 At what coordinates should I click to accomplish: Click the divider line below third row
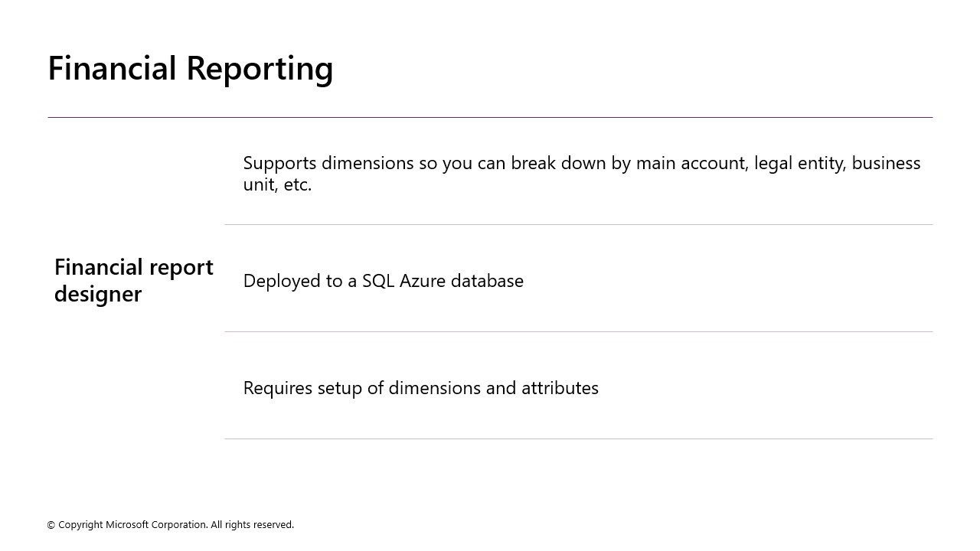coord(579,439)
